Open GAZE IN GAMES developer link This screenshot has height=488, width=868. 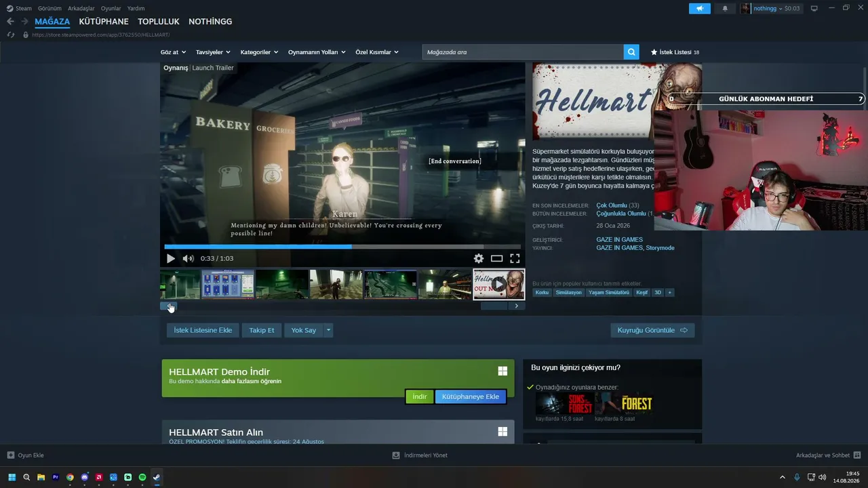click(x=620, y=240)
